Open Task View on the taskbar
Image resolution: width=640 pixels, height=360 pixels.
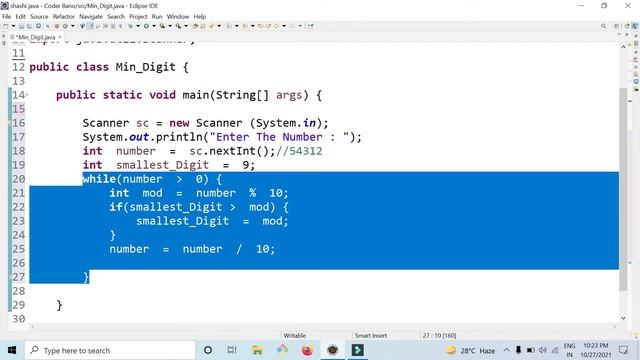pos(232,350)
